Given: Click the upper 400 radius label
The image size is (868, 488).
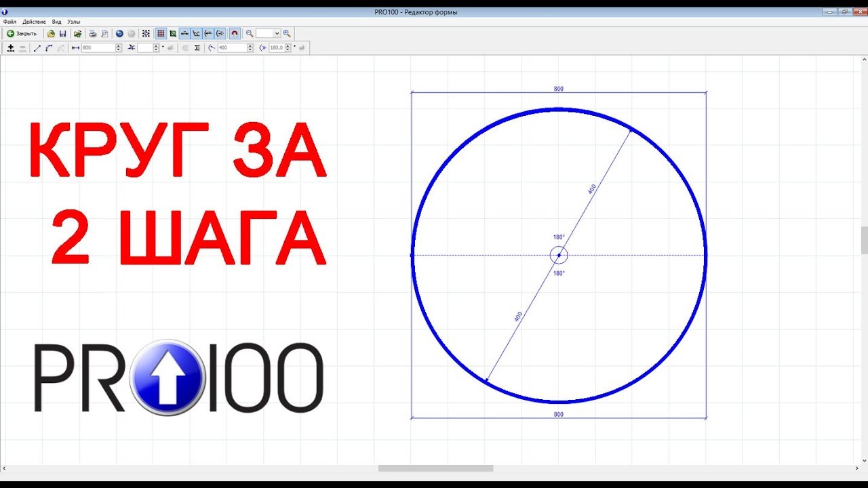Looking at the screenshot, I should [592, 189].
